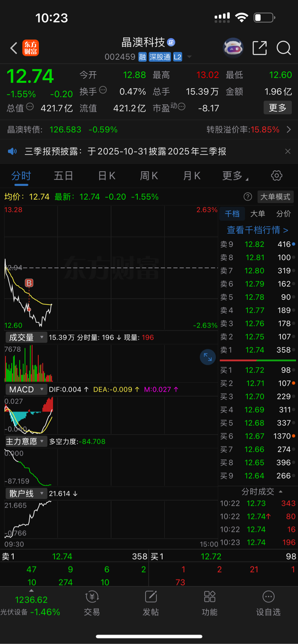Select the 千档 order book tab
This screenshot has width=298, height=644.
pyautogui.click(x=232, y=214)
